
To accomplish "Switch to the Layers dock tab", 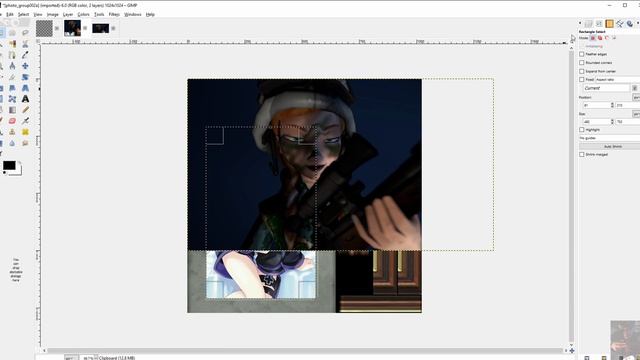I will click(589, 24).
